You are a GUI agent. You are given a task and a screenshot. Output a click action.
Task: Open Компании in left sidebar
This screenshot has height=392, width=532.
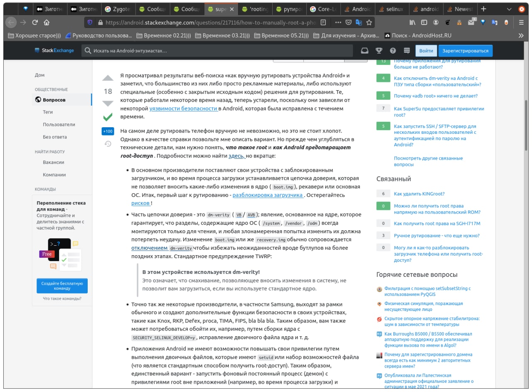click(x=54, y=175)
